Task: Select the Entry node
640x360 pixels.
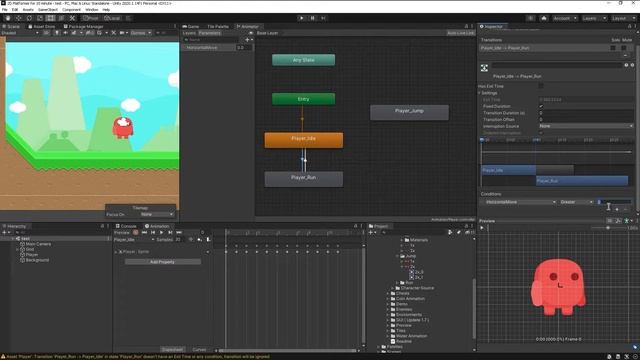Action: tap(304, 99)
